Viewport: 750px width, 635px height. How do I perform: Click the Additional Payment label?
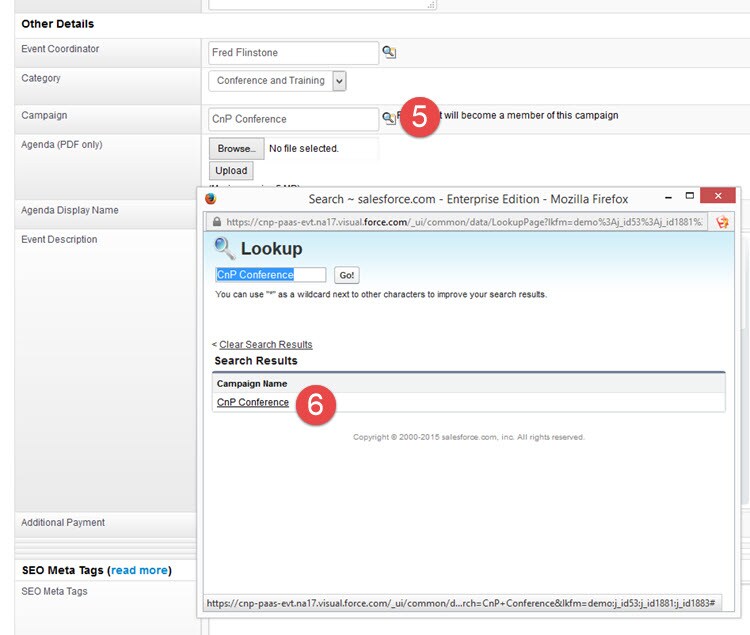pyautogui.click(x=63, y=522)
